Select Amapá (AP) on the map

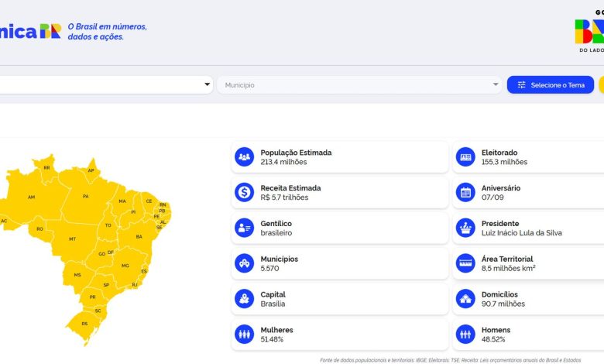point(91,170)
